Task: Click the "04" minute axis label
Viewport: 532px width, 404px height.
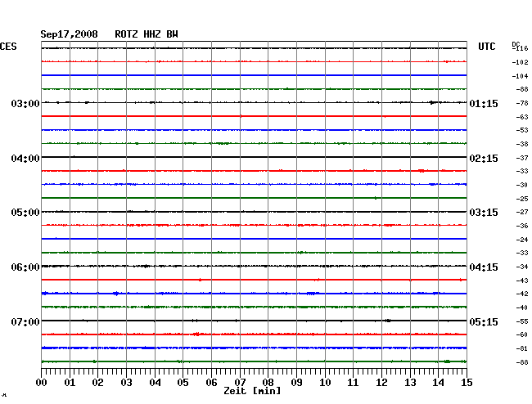Action: pos(155,383)
